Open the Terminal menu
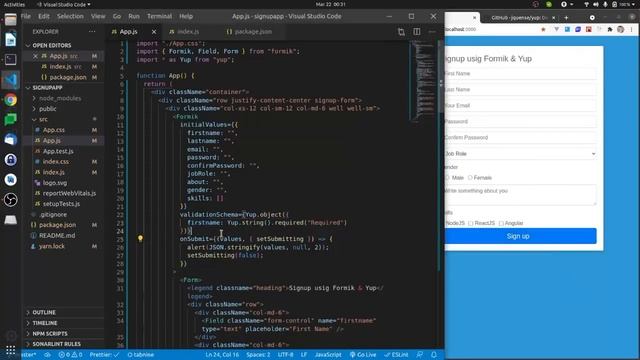 coord(159,16)
